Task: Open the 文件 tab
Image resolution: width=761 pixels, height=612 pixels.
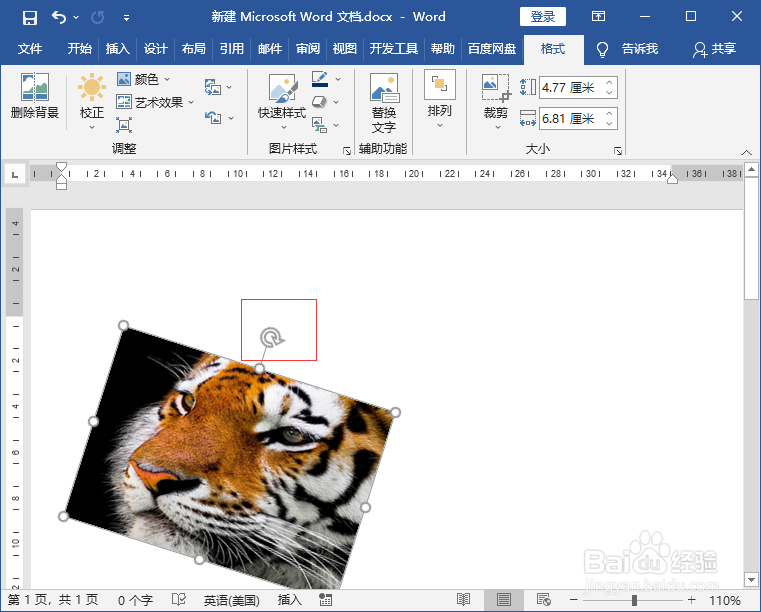Action: click(x=30, y=49)
